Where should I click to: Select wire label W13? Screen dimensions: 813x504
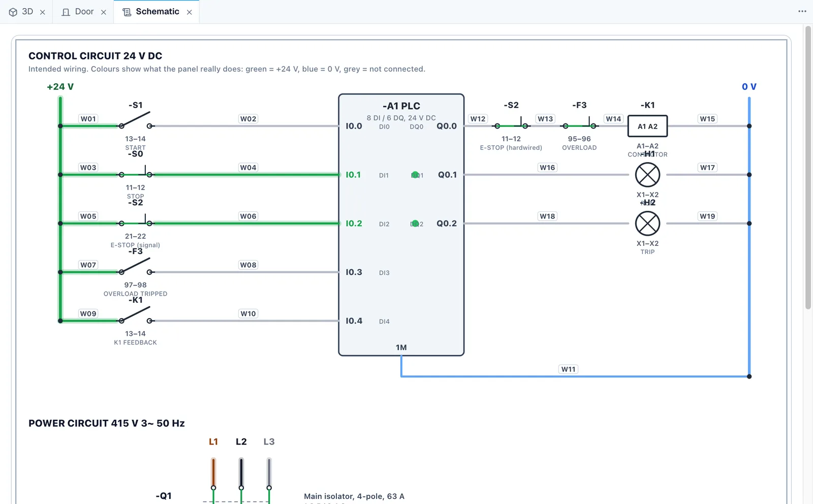(x=546, y=119)
